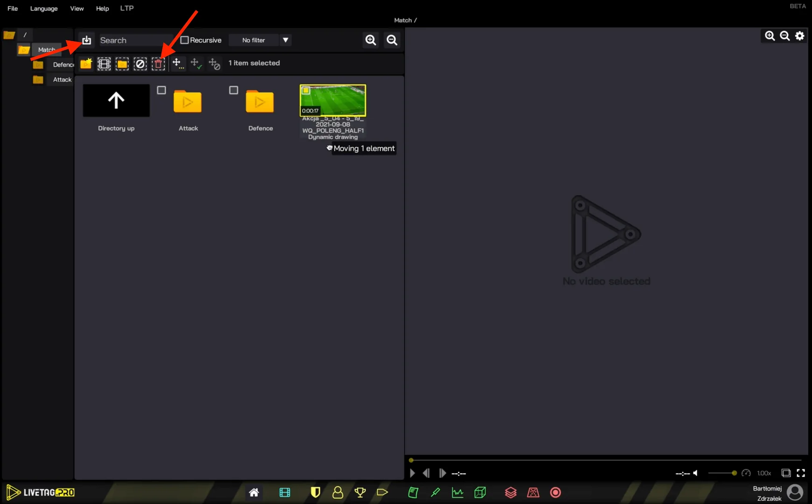Click the move selected items icon with dots
The image size is (812, 504).
177,63
